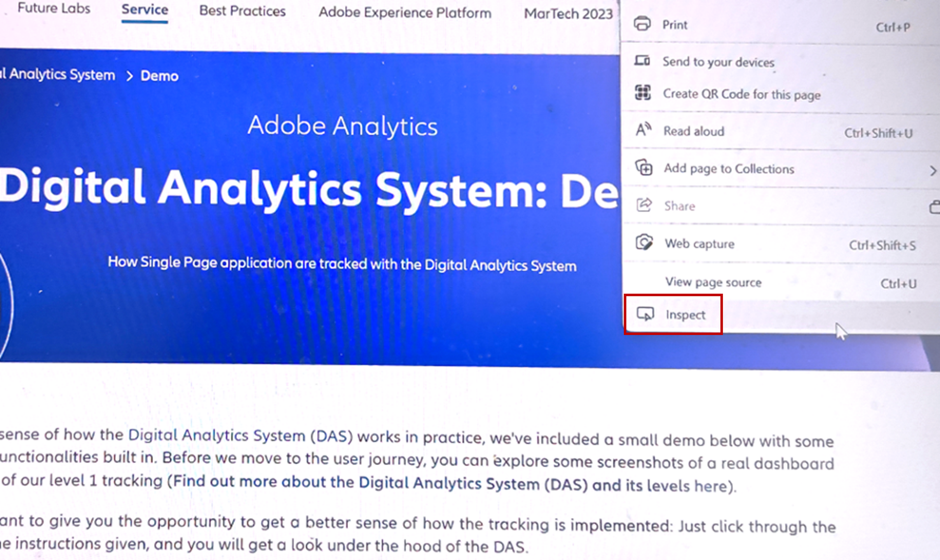
Task: Click the Share arrow icon
Action: [644, 205]
